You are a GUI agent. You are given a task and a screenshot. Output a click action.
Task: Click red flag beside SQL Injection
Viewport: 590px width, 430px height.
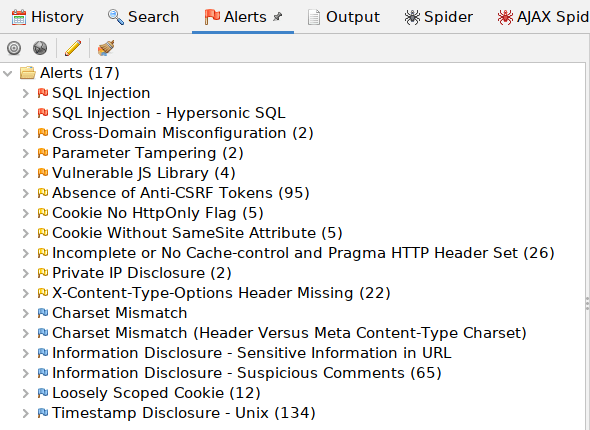click(x=43, y=93)
